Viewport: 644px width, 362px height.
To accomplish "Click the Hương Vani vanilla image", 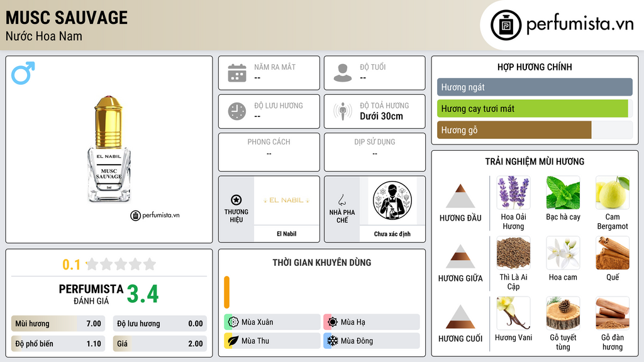I will point(513,313).
